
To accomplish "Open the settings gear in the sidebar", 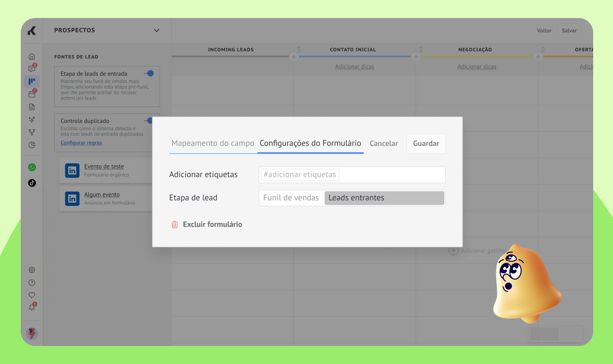I will pos(32,270).
